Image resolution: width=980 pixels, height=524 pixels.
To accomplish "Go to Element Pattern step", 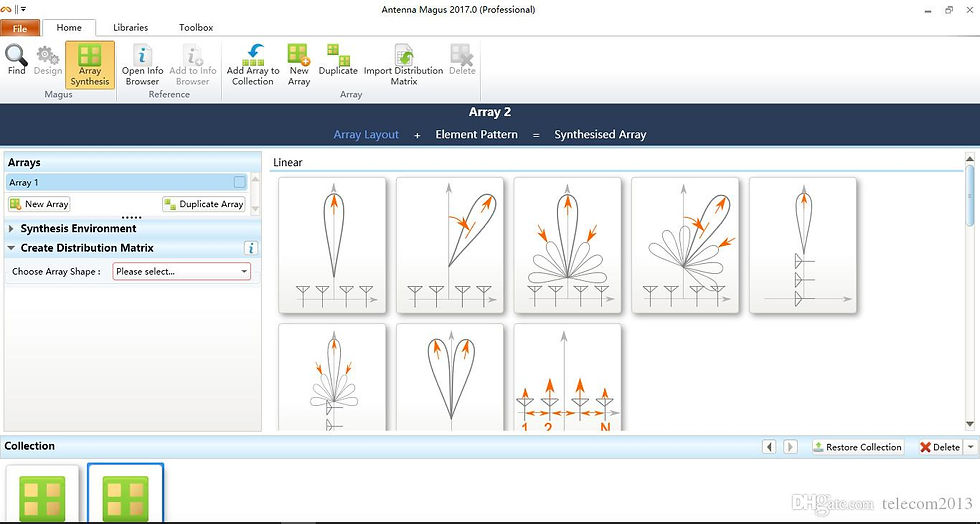I will coord(476,134).
